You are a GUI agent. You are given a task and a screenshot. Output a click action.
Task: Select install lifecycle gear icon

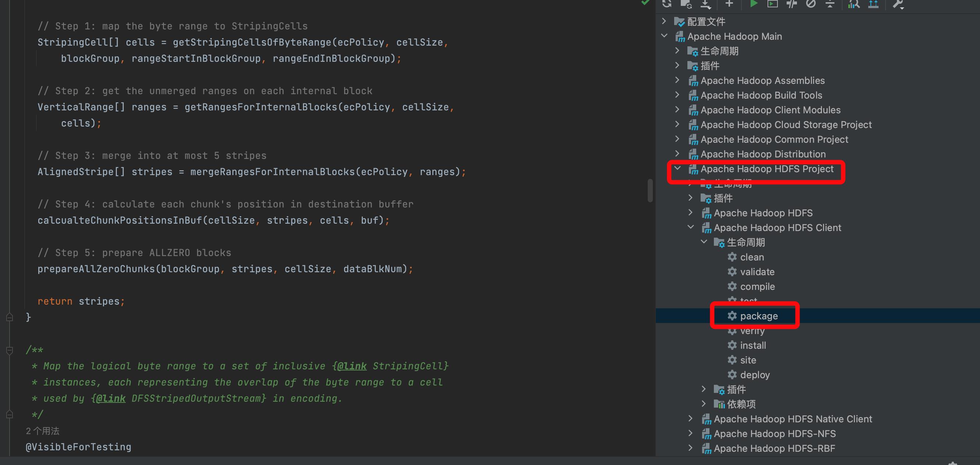pos(732,345)
